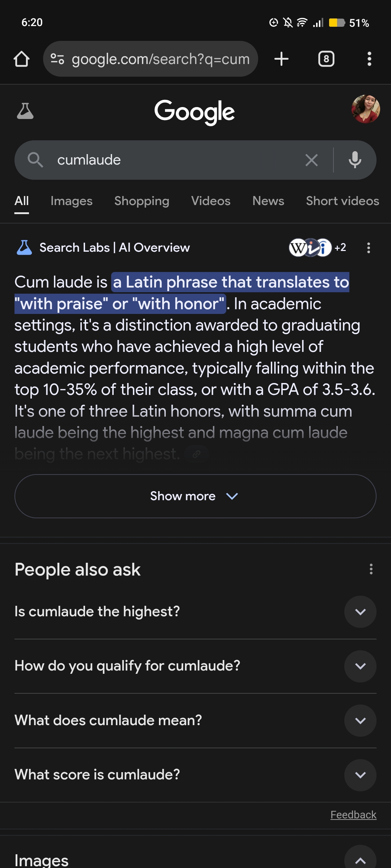Clear the search box with X icon
This screenshot has height=868, width=391.
pyautogui.click(x=311, y=160)
